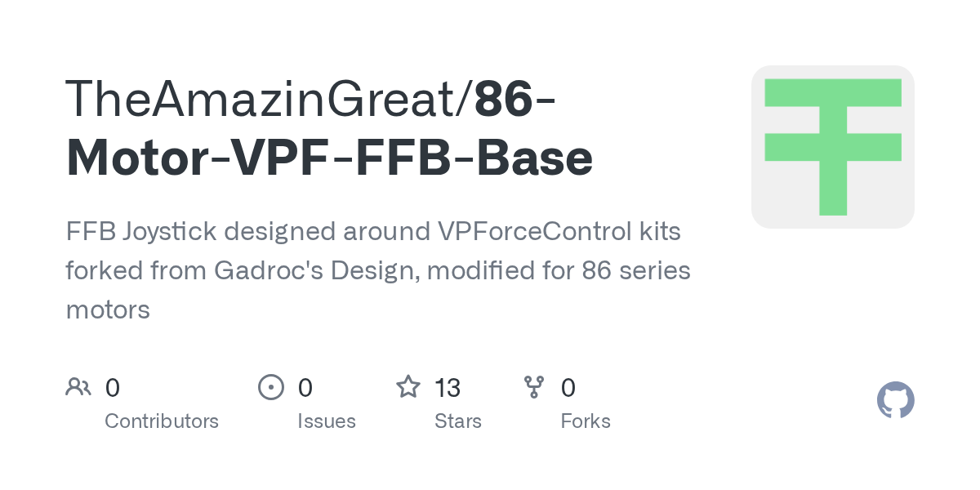This screenshot has height=490, width=980.
Task: Click "Gadroc's Design" in the description
Action: [317, 270]
